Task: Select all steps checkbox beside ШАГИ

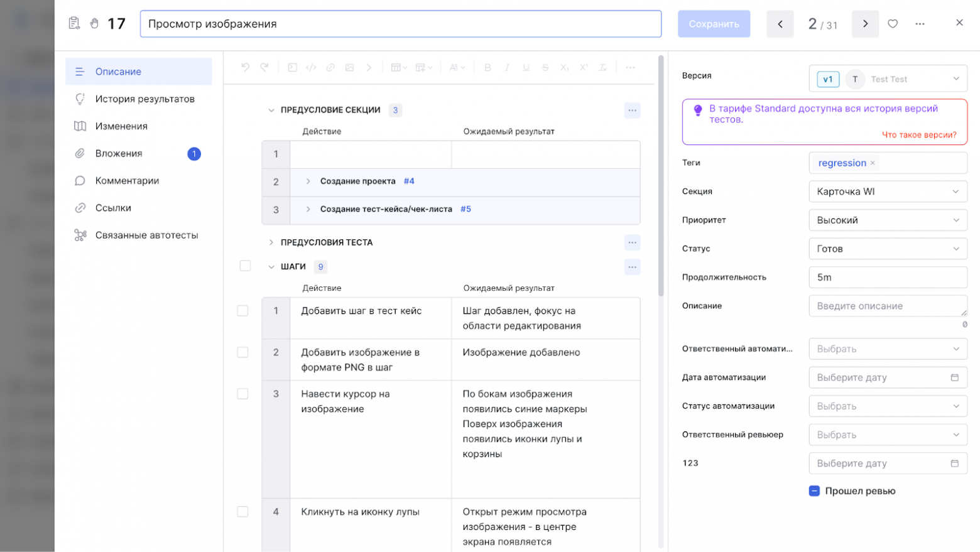Action: tap(245, 266)
